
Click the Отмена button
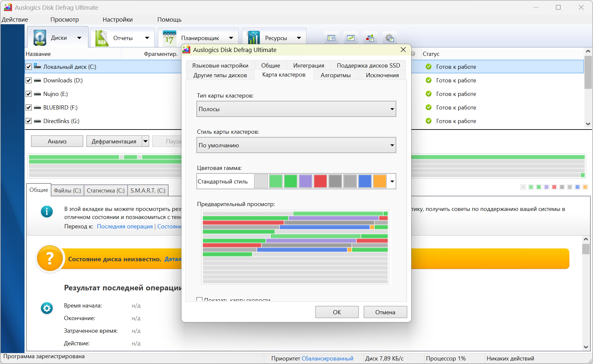[385, 312]
